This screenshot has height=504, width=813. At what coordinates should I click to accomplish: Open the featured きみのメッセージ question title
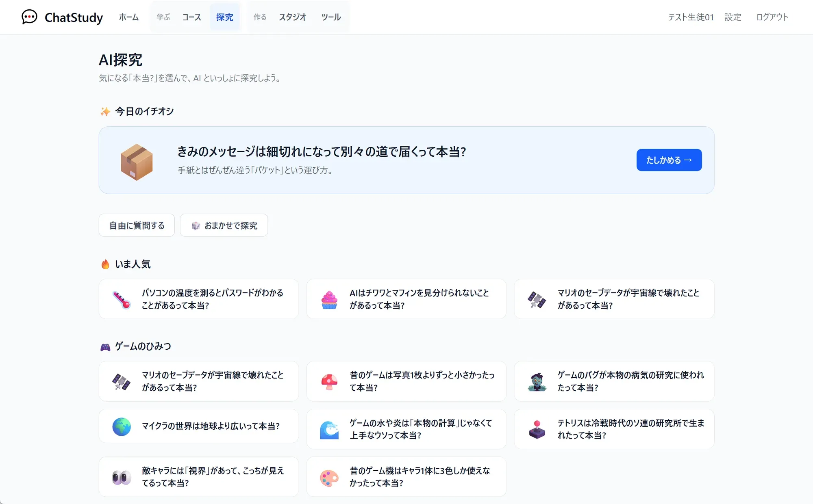(x=322, y=152)
